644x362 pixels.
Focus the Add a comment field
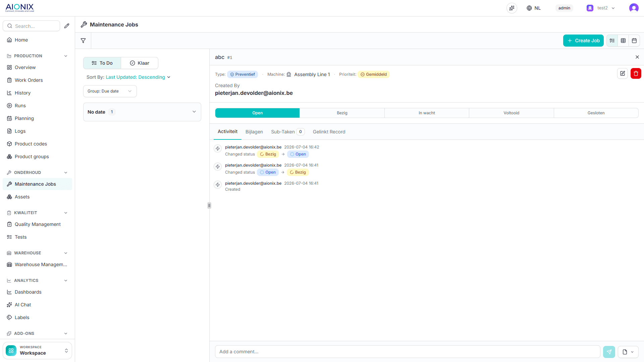coord(408,352)
